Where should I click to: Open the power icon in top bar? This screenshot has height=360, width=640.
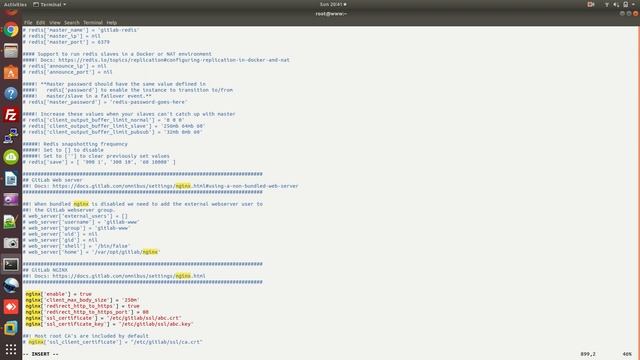click(x=625, y=4)
